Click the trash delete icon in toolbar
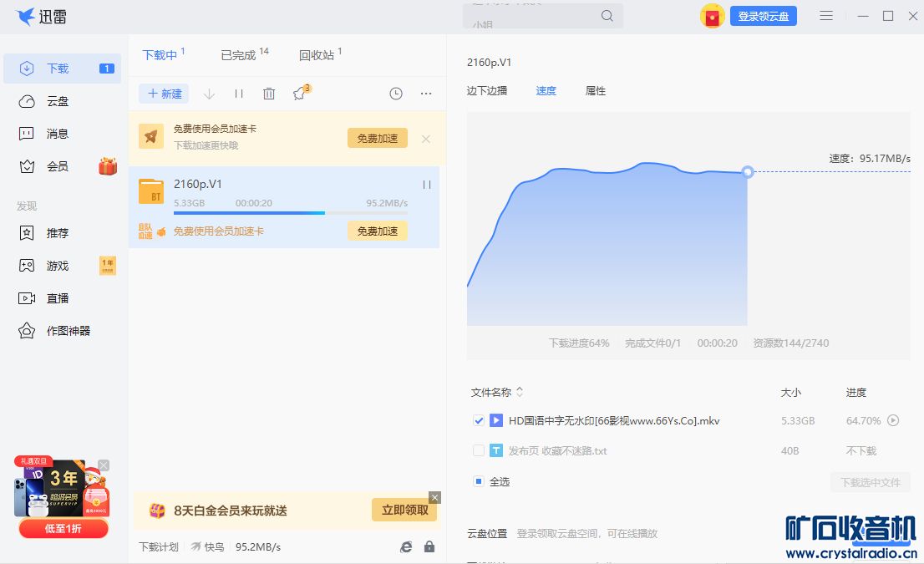 click(269, 94)
